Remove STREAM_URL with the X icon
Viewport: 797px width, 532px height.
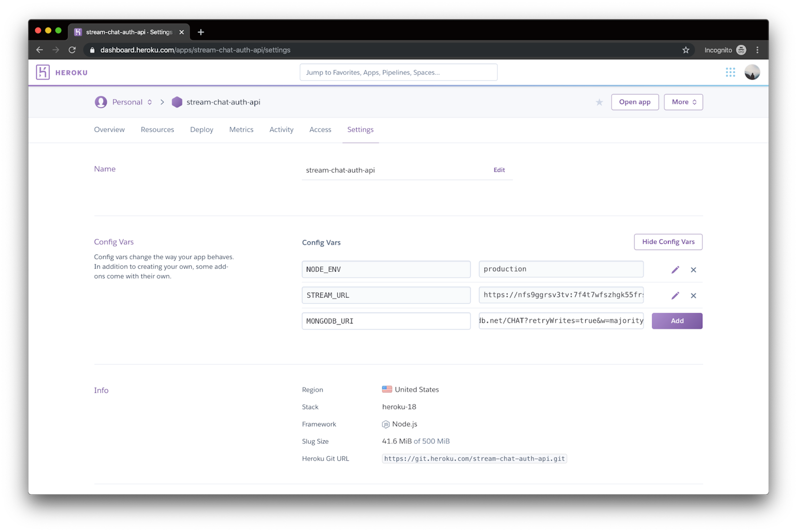tap(693, 295)
